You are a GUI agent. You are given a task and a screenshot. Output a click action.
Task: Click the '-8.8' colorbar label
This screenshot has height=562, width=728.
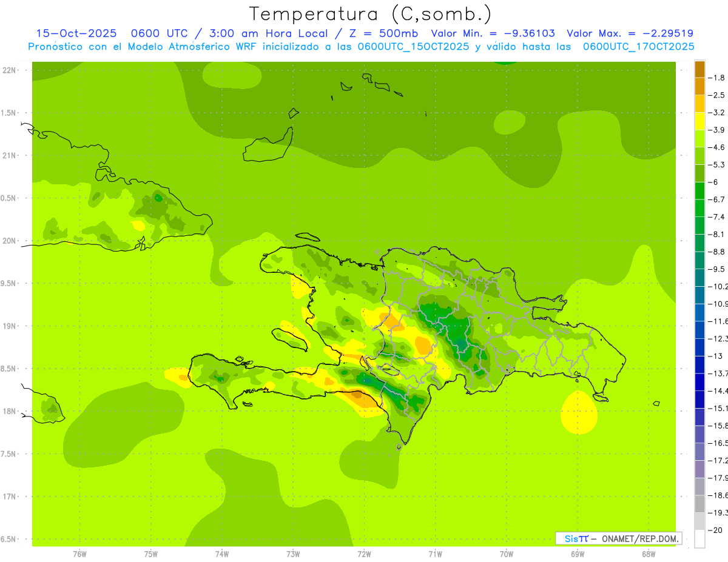[717, 252]
